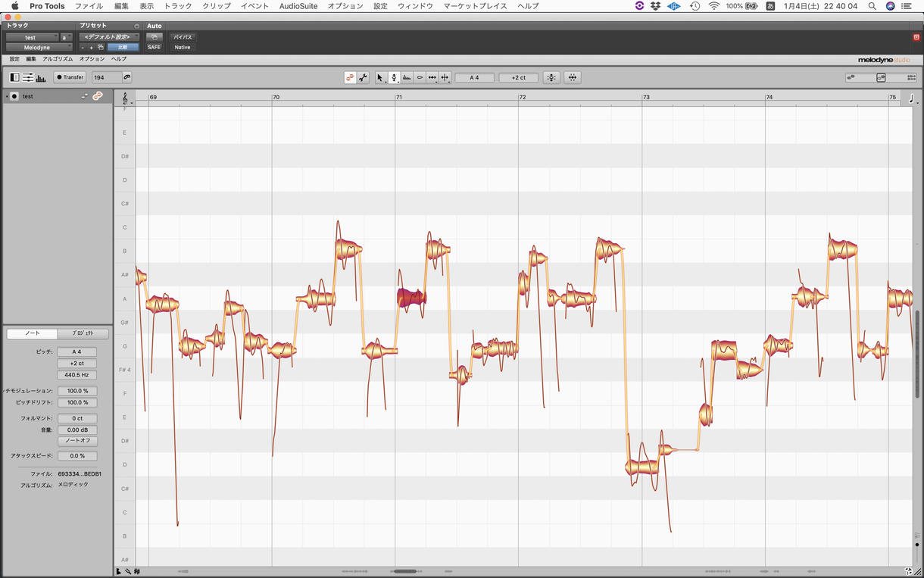
Task: Select the note assignment mode wrench icon
Action: coord(364,77)
